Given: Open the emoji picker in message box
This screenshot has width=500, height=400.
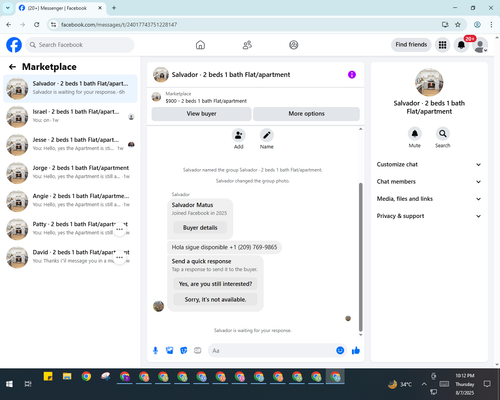Looking at the screenshot, I should pyautogui.click(x=340, y=350).
